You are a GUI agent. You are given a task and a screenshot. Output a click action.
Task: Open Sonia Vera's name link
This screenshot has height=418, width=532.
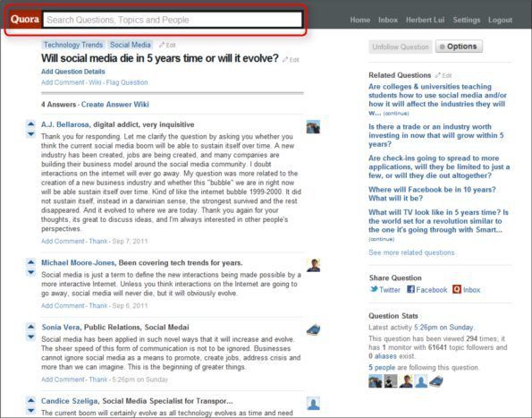(61, 328)
